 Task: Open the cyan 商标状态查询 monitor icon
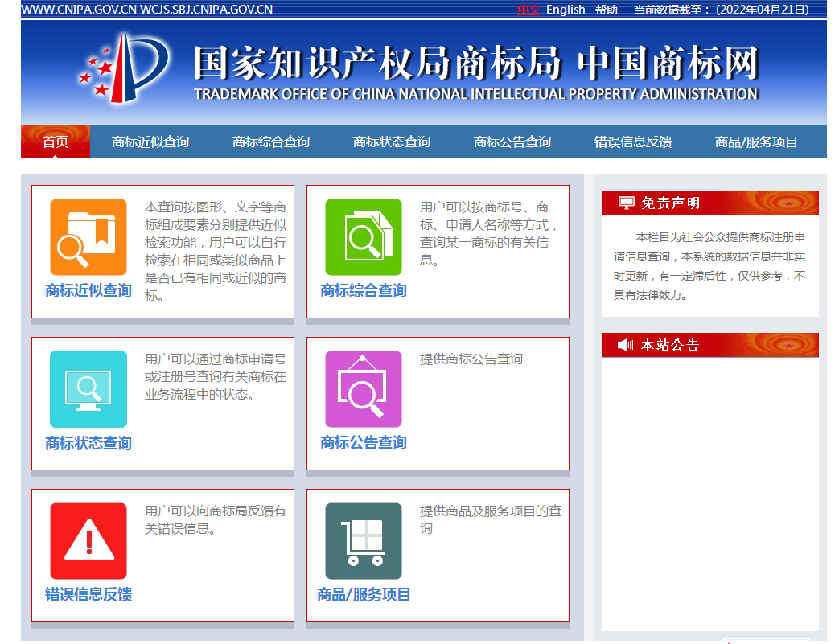(x=88, y=389)
